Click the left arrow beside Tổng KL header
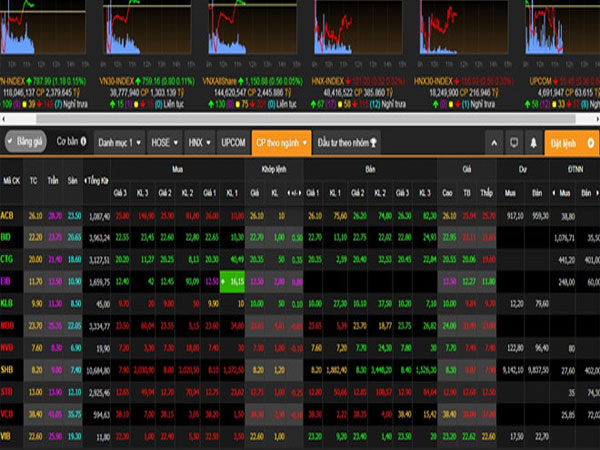 click(x=85, y=181)
